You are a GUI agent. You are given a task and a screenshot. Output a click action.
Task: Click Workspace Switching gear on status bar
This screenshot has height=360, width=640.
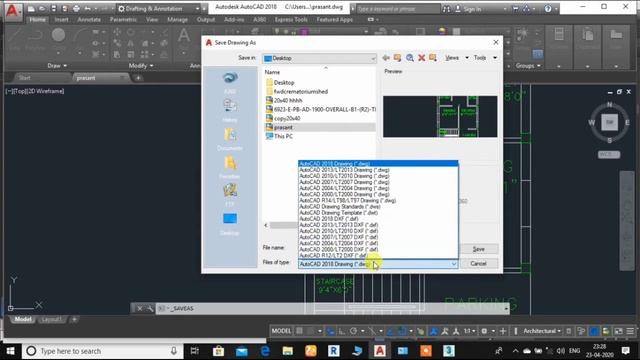(x=484, y=331)
